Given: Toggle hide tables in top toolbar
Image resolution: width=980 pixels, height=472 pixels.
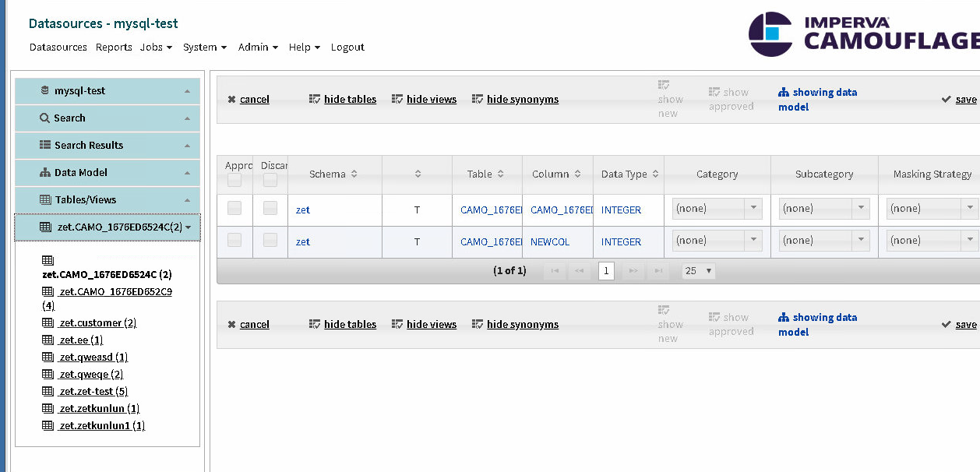Looking at the screenshot, I should (x=343, y=99).
